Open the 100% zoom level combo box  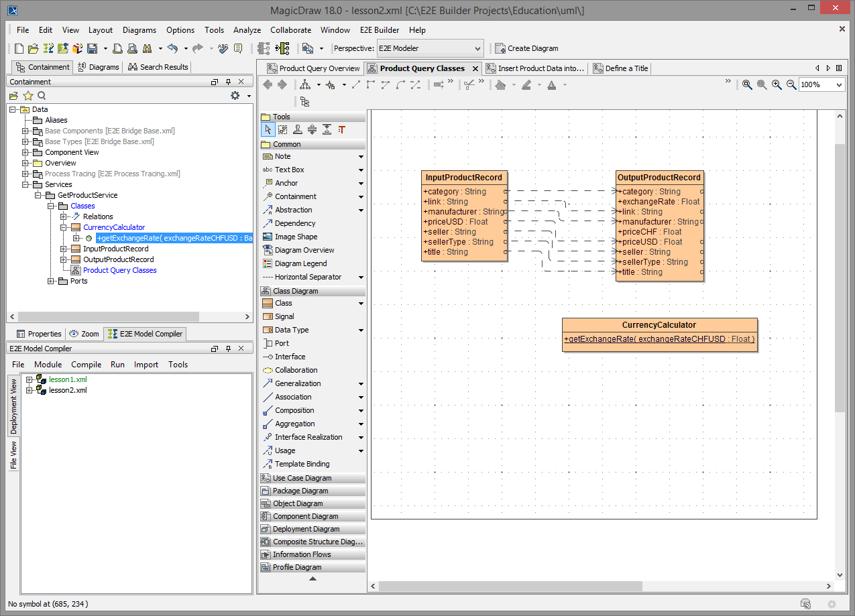point(821,84)
